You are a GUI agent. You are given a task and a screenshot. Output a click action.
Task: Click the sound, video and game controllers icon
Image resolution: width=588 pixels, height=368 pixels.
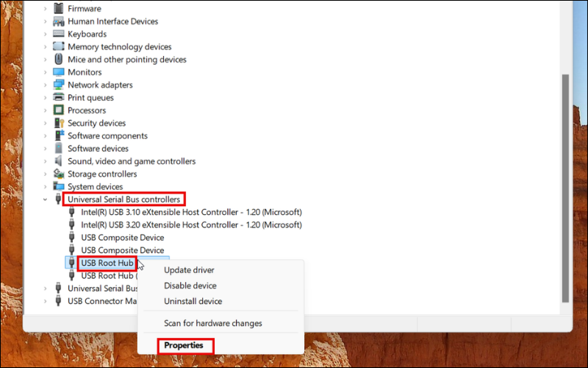tap(59, 161)
